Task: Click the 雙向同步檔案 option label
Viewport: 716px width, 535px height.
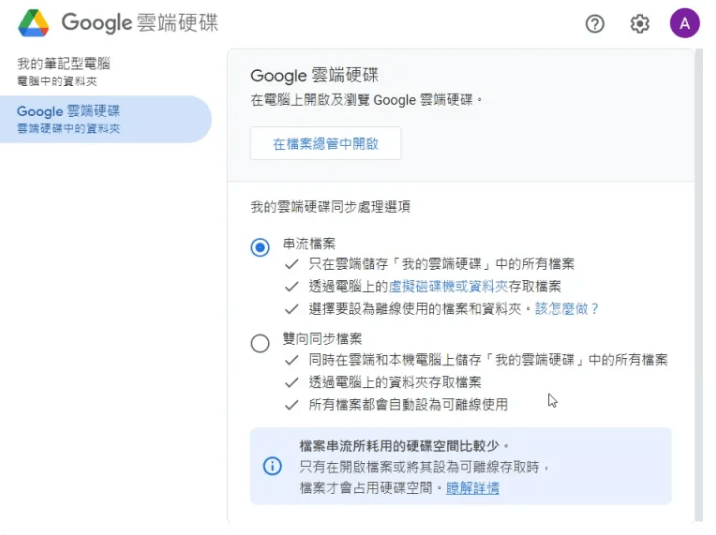Action: (322, 339)
